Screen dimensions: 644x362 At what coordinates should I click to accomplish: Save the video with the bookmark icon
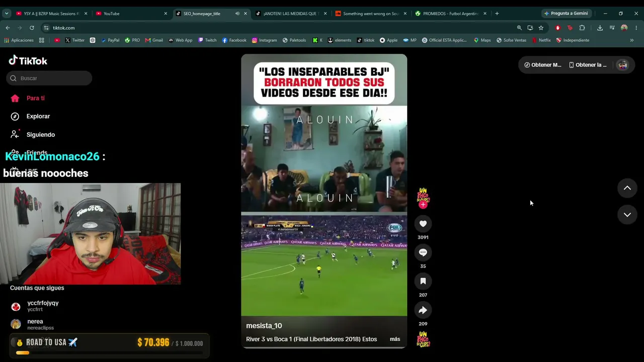(x=423, y=281)
